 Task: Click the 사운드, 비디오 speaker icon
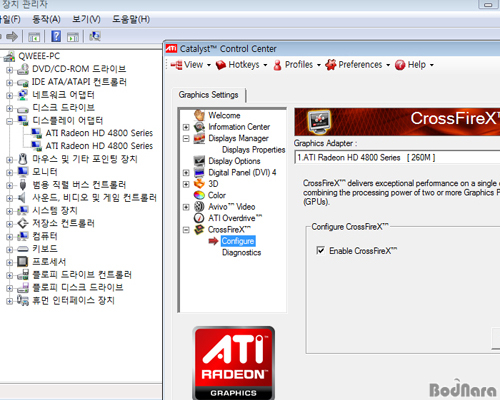(22, 197)
